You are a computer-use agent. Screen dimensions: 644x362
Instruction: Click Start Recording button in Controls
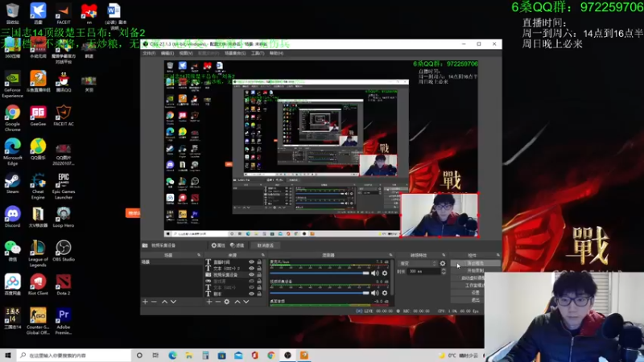coord(475,271)
